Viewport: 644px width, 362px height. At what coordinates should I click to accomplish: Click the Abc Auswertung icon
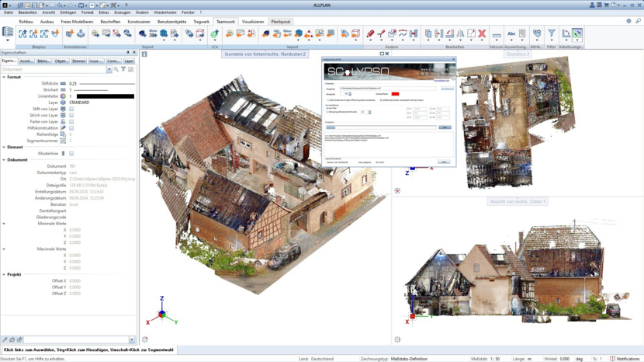coord(511,34)
